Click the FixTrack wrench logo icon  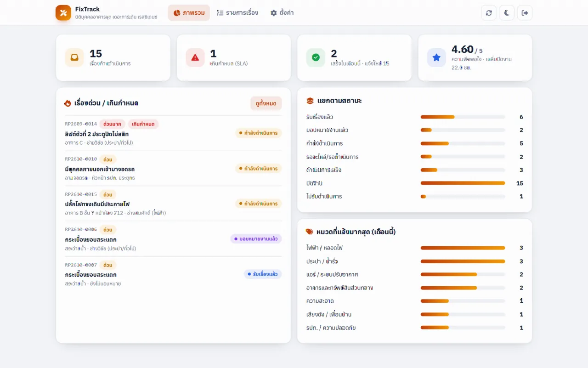click(63, 13)
